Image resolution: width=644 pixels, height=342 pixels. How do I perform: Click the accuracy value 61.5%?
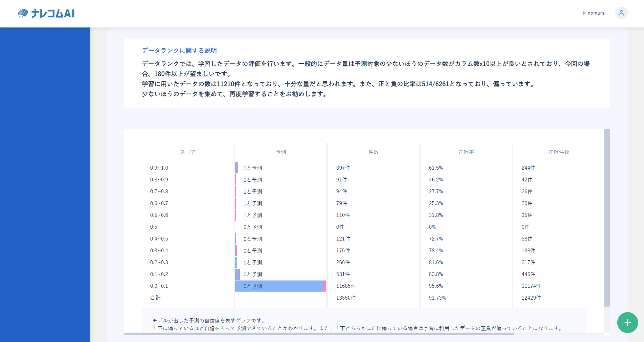(x=436, y=168)
